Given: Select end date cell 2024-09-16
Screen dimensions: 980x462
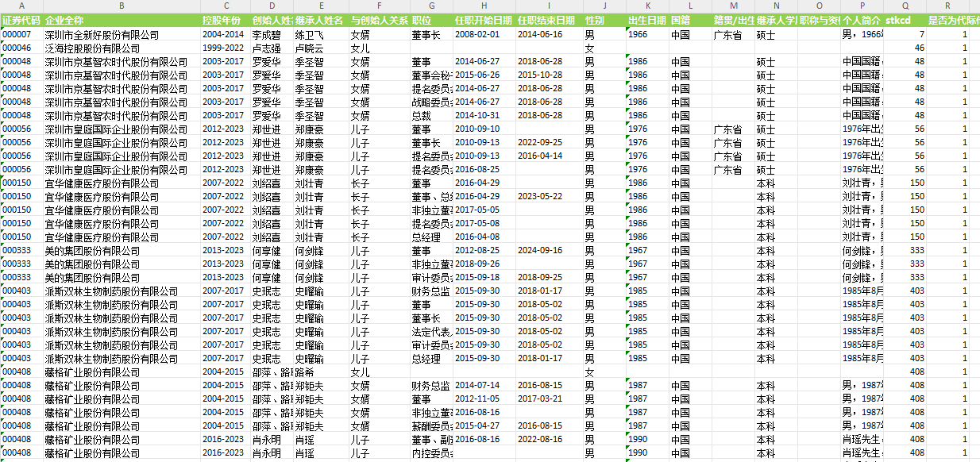Looking at the screenshot, I should pos(549,251).
